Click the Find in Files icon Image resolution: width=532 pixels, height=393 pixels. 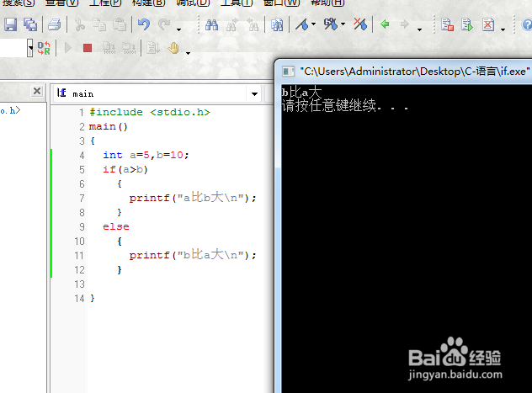(277, 24)
